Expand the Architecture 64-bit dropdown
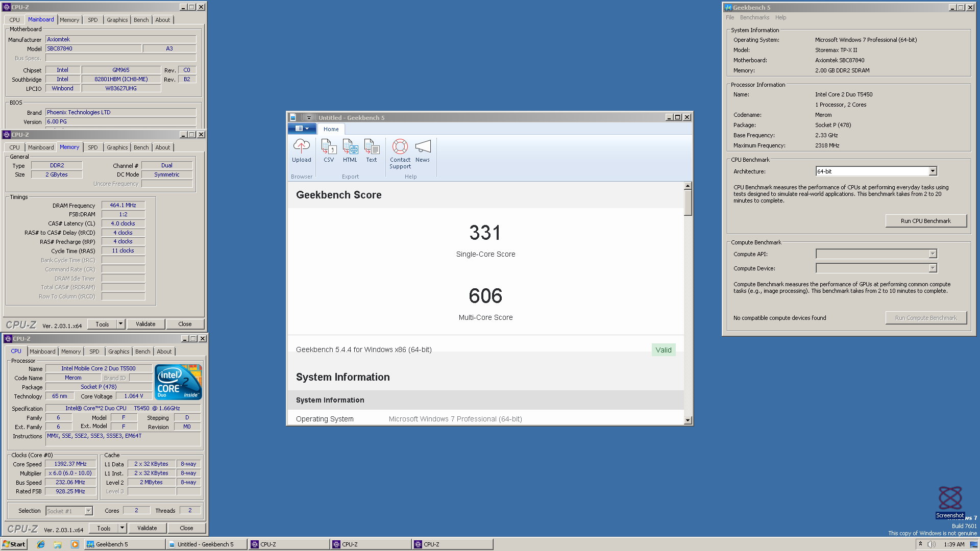Viewport: 980px width, 551px height. pos(933,171)
